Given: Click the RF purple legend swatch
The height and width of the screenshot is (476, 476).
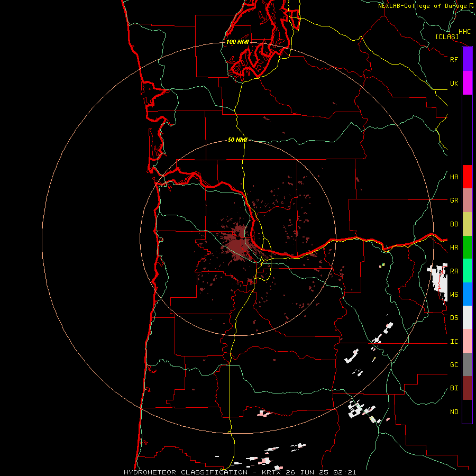Looking at the screenshot, I should [467, 59].
